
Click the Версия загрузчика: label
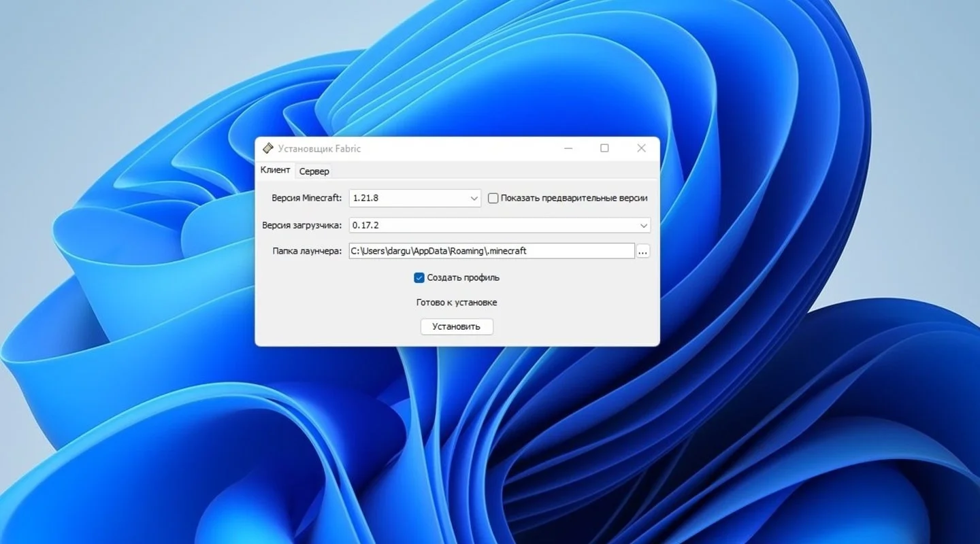point(302,225)
